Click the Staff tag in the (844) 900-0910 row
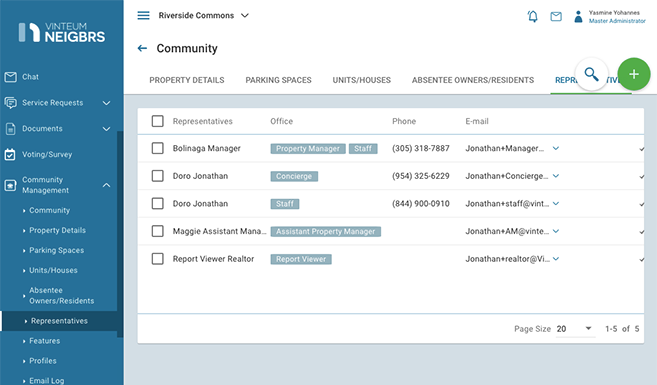 [x=285, y=204]
